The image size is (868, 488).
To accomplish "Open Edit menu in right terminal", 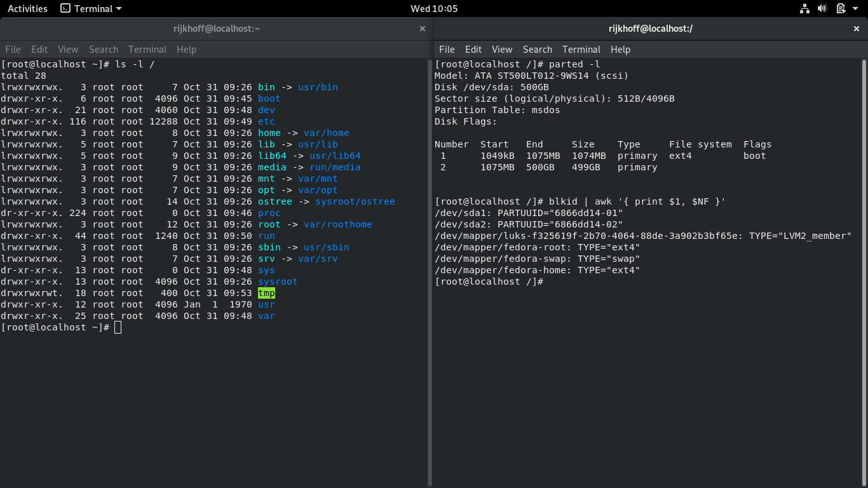I will coord(473,49).
